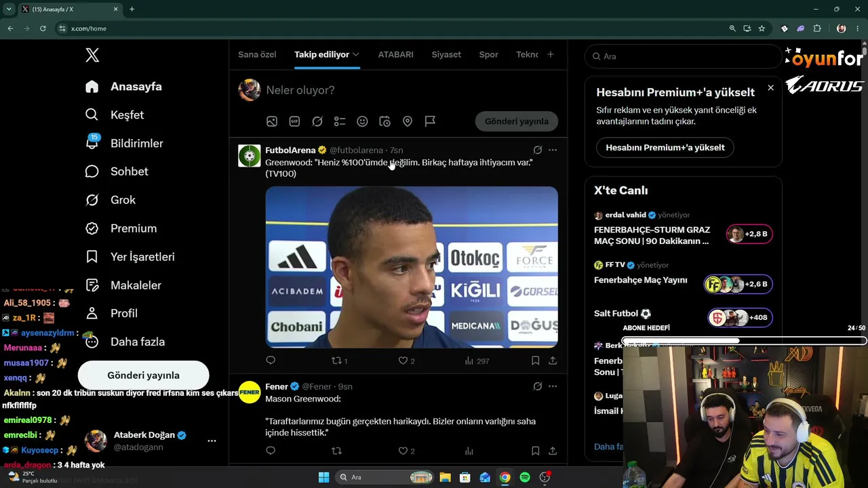This screenshot has height=488, width=868.
Task: Ask Grok about the Fener post
Action: click(x=538, y=386)
